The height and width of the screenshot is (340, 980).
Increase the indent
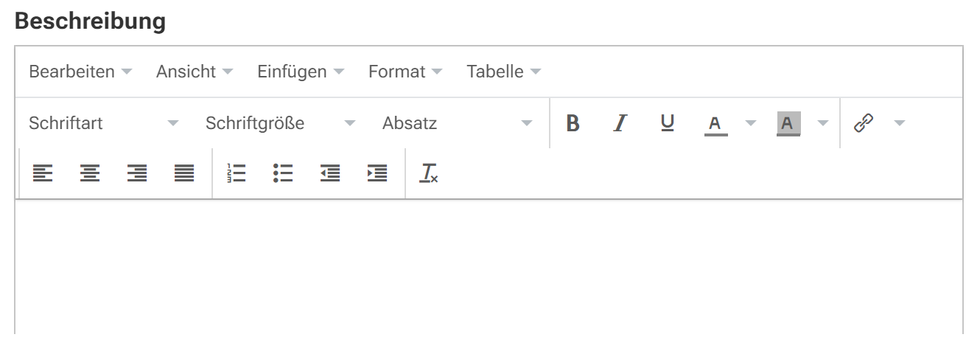377,173
